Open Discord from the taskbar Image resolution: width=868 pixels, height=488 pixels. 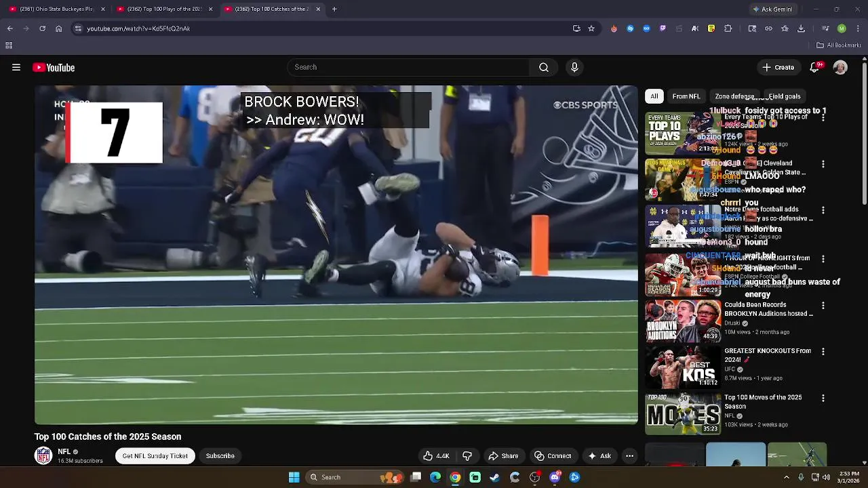tap(555, 477)
